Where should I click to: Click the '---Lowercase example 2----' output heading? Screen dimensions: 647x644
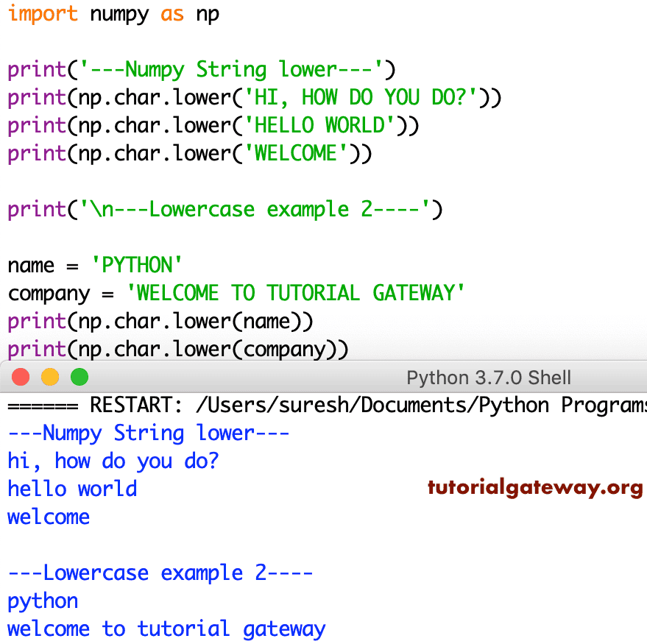(x=159, y=573)
